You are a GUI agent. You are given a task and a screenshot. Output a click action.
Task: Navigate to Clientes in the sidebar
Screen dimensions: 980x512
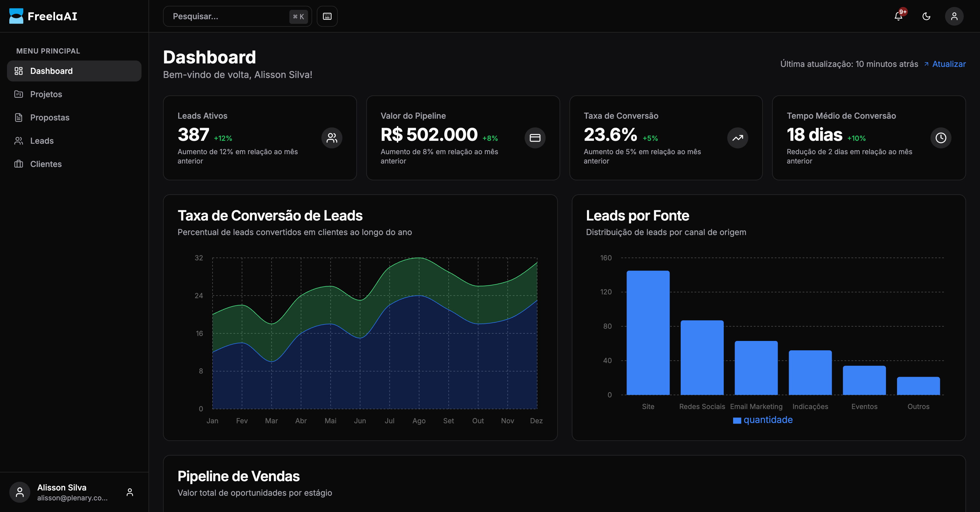pyautogui.click(x=46, y=164)
